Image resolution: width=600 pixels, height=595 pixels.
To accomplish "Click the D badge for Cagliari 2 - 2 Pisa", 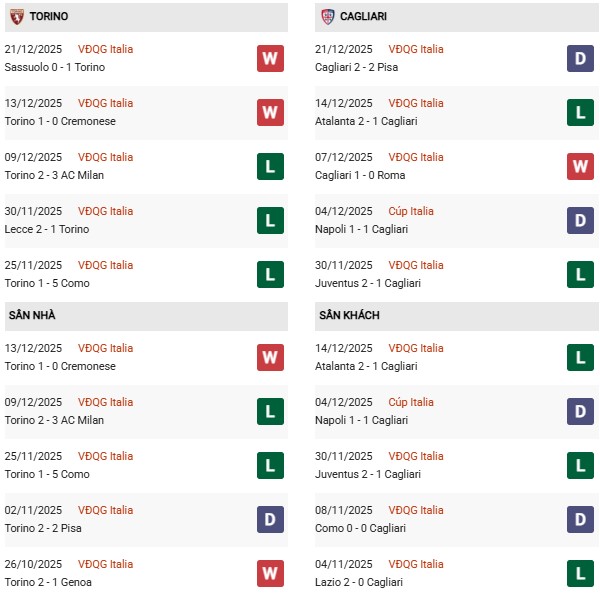I will click(581, 58).
